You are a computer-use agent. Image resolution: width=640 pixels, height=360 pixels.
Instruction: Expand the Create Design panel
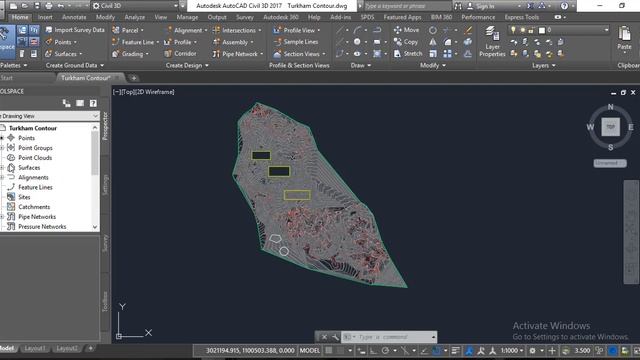[x=187, y=65]
